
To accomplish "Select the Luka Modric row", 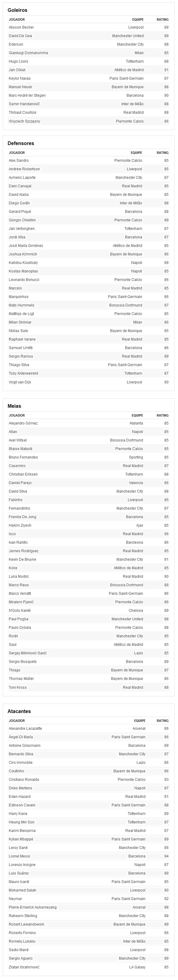I will pos(89,577).
